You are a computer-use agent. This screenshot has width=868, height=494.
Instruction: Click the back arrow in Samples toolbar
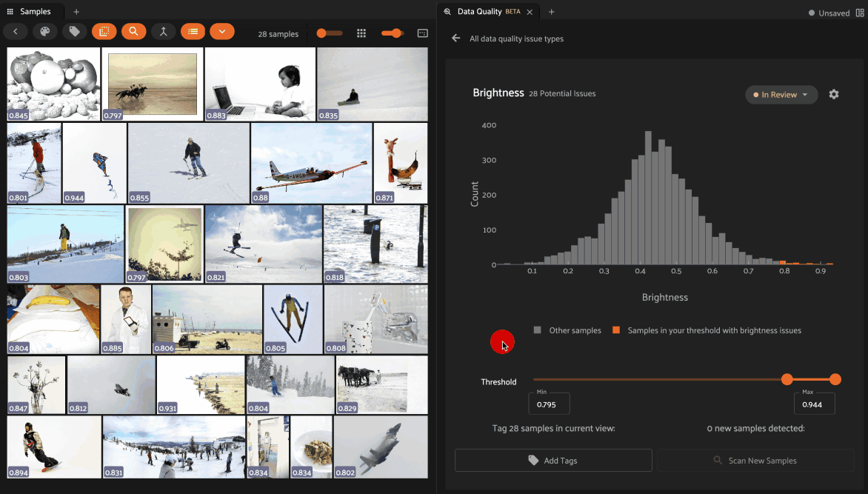16,32
